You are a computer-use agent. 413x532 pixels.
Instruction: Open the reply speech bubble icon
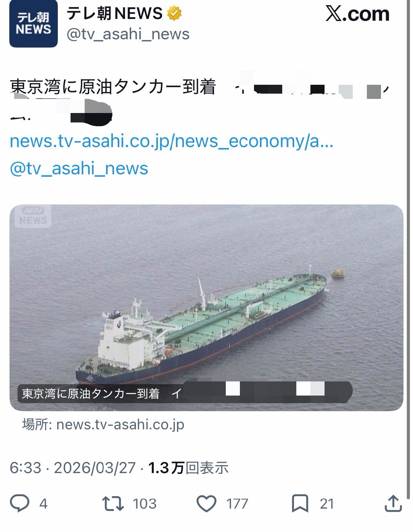20,504
